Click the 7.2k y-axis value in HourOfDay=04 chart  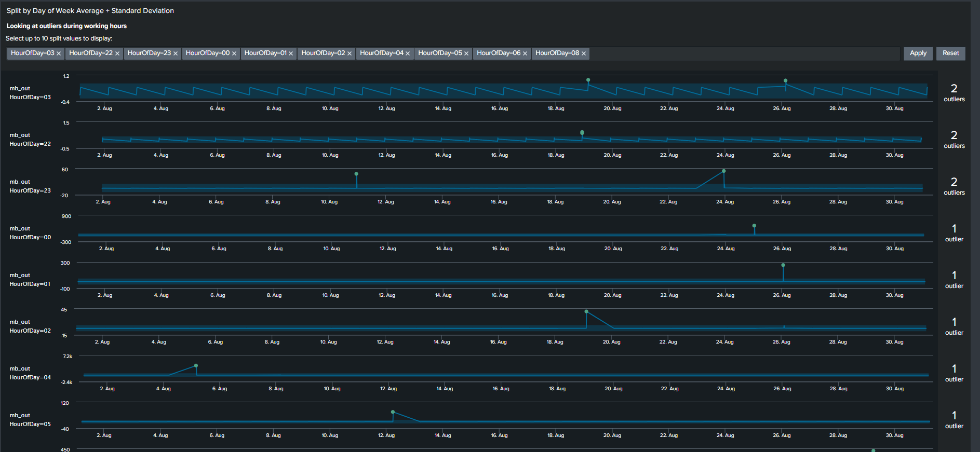(68, 357)
